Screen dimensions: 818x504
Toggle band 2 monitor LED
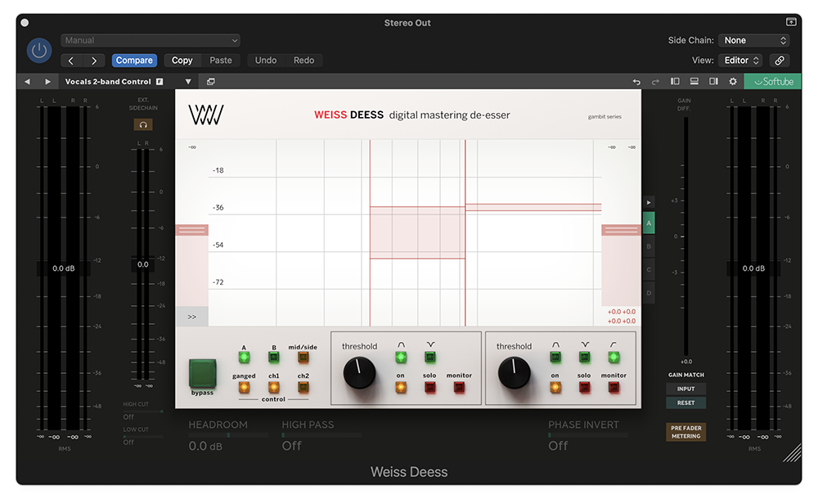coord(613,387)
